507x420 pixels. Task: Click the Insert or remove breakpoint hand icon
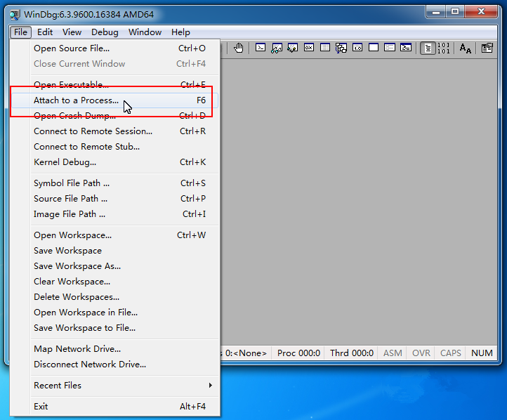[x=239, y=48]
